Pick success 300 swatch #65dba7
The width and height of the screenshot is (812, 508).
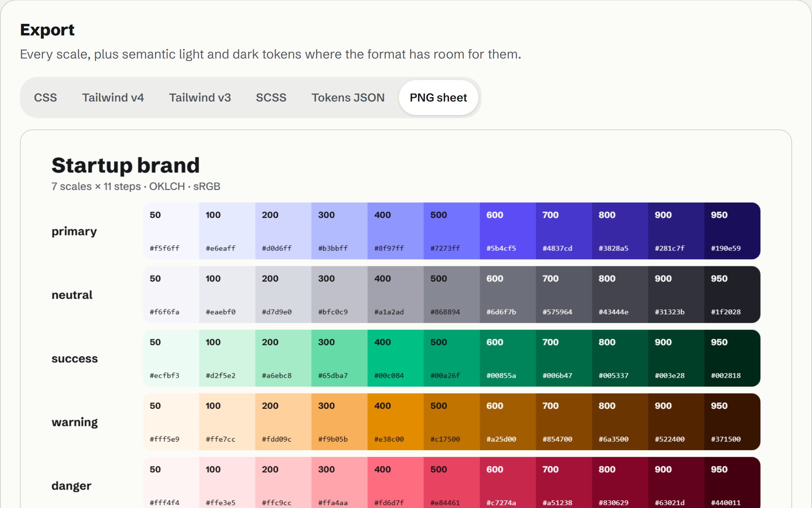click(x=340, y=358)
